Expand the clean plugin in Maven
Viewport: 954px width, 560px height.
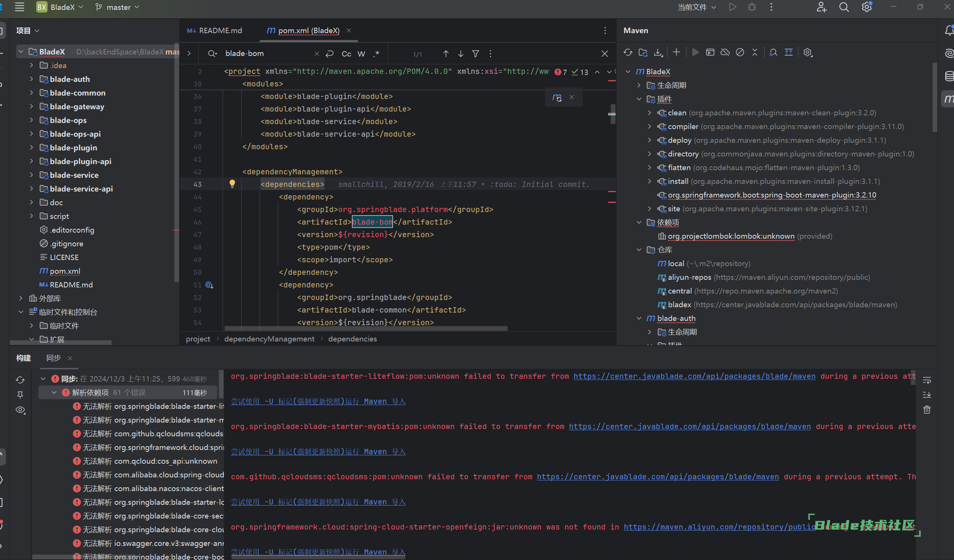650,113
